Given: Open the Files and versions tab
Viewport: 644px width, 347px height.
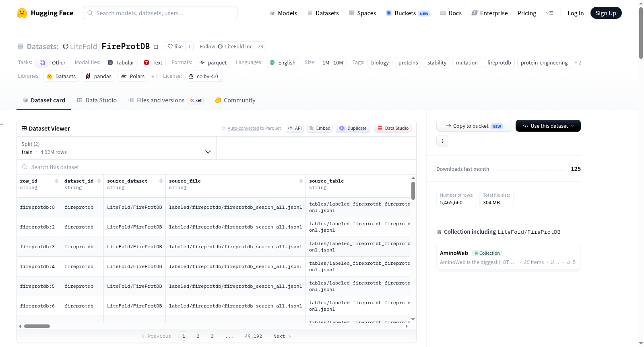Looking at the screenshot, I should click(x=165, y=100).
